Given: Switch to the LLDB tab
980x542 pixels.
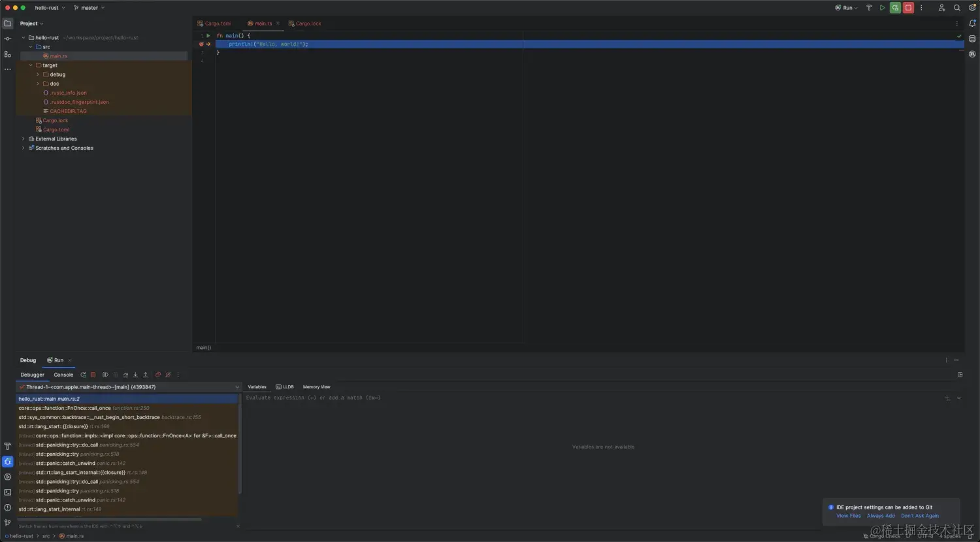Looking at the screenshot, I should (x=285, y=387).
